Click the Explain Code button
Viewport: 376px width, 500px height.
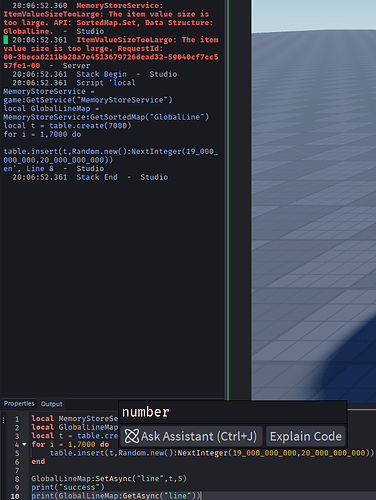306,436
